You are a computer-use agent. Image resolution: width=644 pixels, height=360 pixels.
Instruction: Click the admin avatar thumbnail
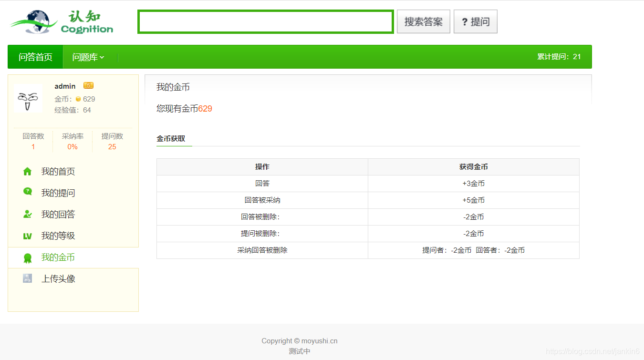[x=28, y=99]
